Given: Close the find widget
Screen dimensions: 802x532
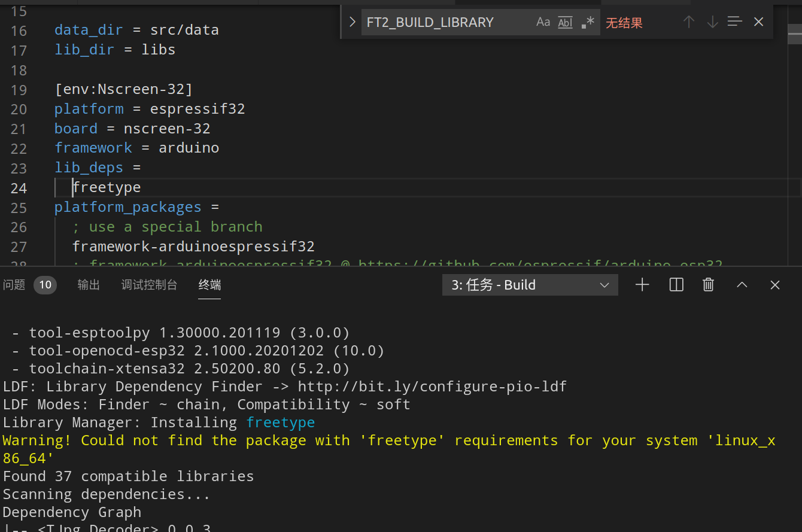Looking at the screenshot, I should 758,22.
